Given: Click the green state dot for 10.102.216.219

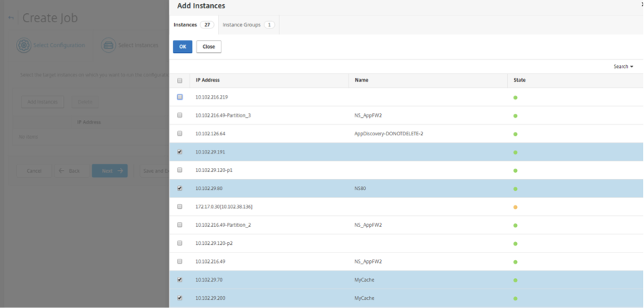Looking at the screenshot, I should click(516, 98).
